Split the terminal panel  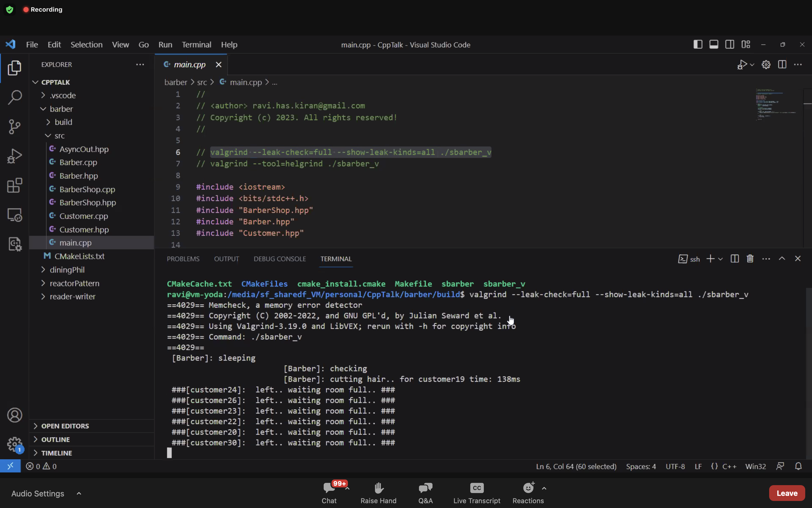pyautogui.click(x=734, y=259)
